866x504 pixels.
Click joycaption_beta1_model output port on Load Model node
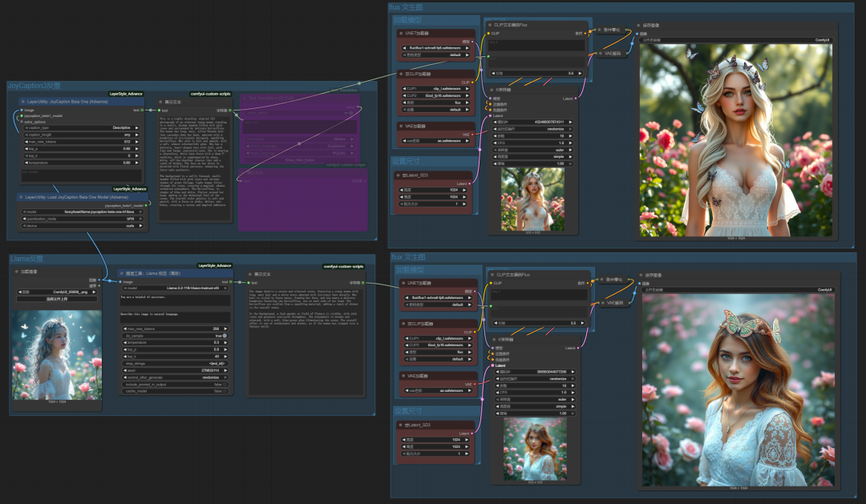coord(146,205)
